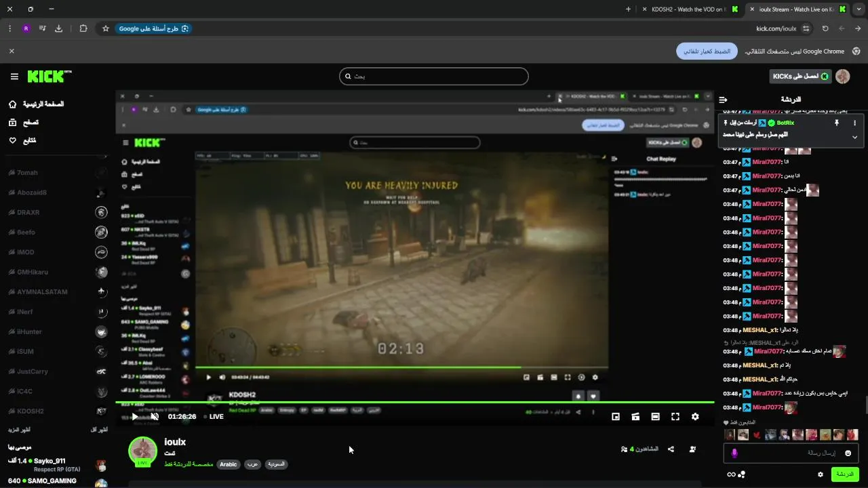Viewport: 868px width, 488px height.
Task: Enter fullscreen on the player
Action: (675, 417)
